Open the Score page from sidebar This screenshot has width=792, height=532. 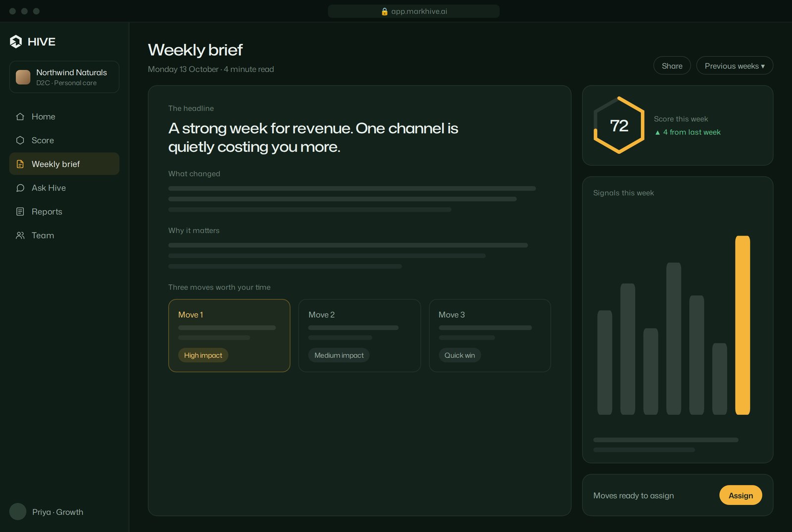click(64, 141)
